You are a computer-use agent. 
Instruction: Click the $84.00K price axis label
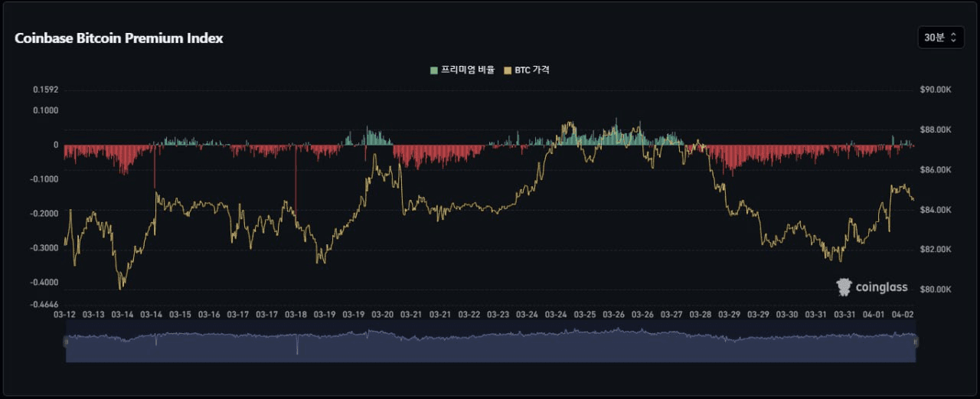936,210
